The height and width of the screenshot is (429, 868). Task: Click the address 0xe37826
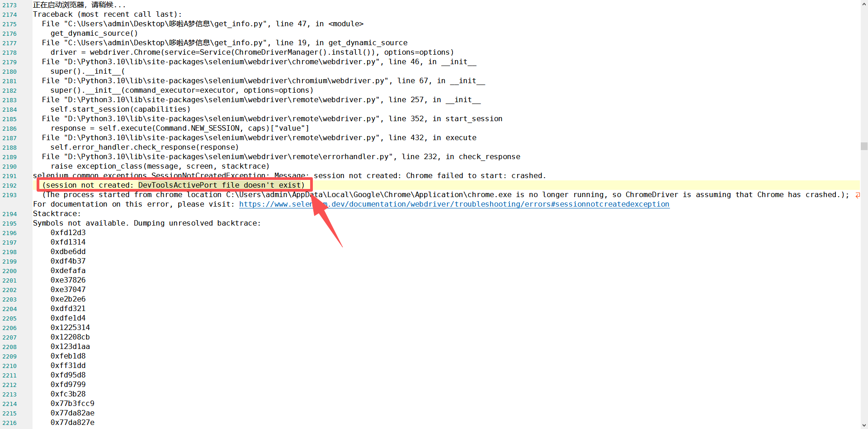[x=68, y=280]
